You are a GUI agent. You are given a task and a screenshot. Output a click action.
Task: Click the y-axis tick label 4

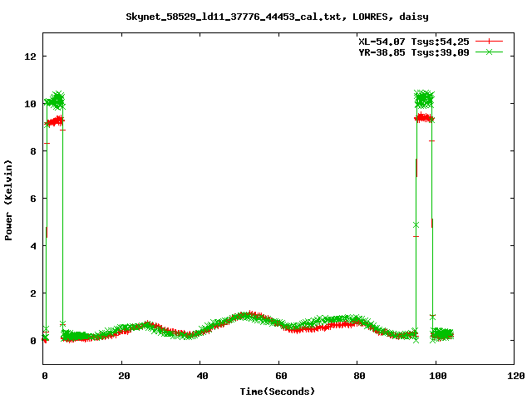[x=33, y=246]
